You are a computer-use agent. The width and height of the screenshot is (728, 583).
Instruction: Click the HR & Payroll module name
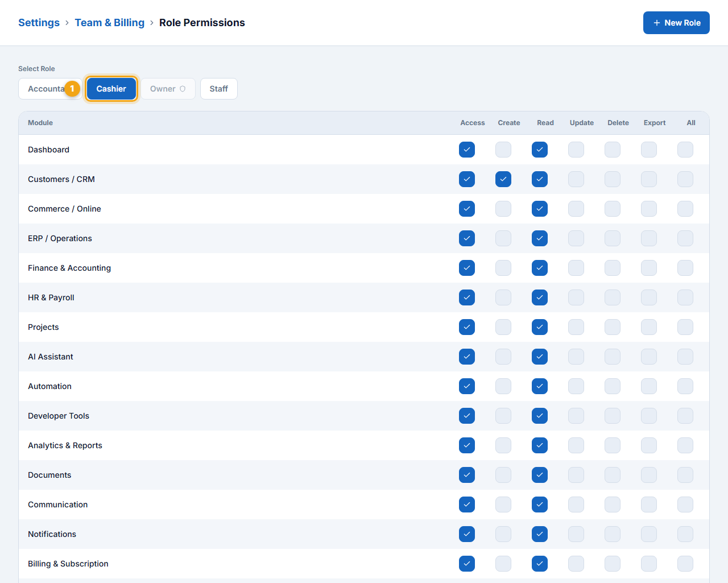(x=51, y=297)
